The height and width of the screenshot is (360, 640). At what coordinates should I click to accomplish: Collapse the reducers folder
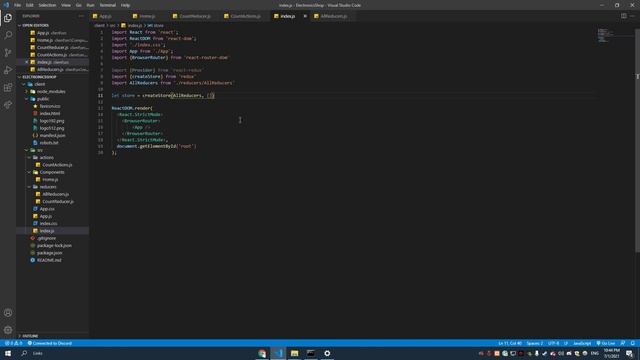pyautogui.click(x=48, y=187)
